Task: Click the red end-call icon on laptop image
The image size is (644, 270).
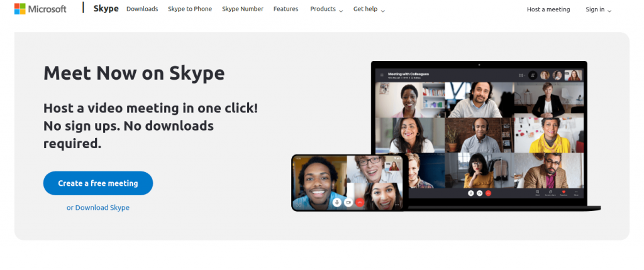Action: 488,193
